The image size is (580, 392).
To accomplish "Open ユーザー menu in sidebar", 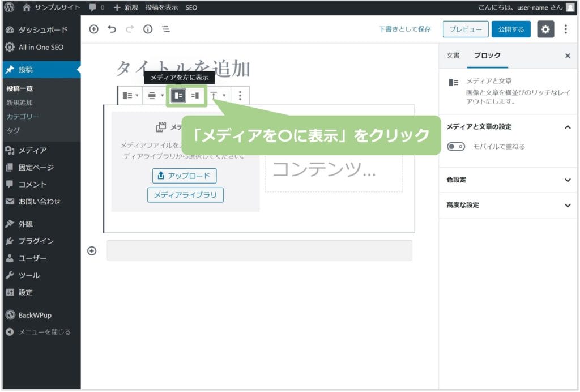I will pyautogui.click(x=41, y=258).
